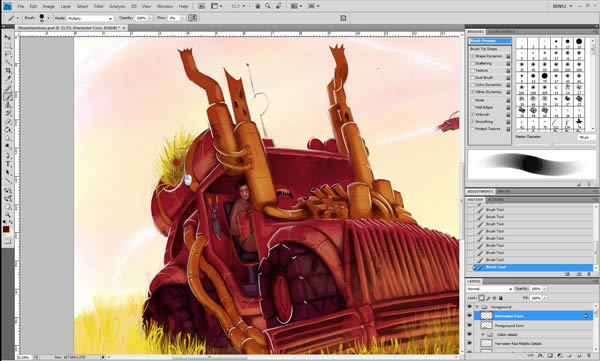600x361 pixels.
Task: Select the Hand tool in the toolbox
Action: (7, 207)
